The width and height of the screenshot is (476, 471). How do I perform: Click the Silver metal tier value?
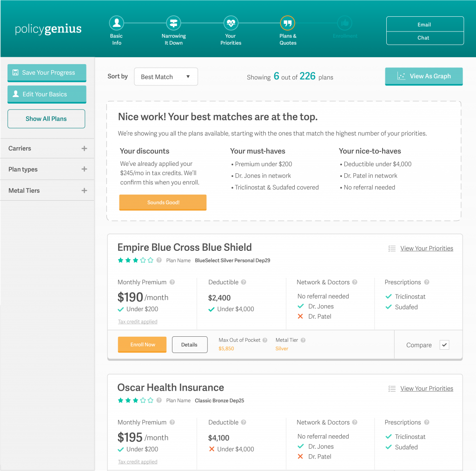[282, 349]
